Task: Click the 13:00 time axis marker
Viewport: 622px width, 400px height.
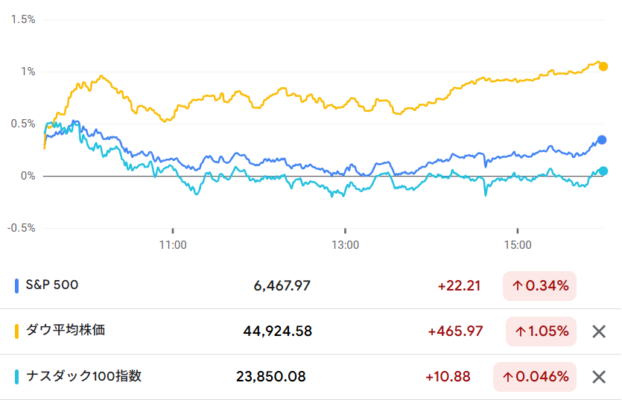Action: coord(345,245)
